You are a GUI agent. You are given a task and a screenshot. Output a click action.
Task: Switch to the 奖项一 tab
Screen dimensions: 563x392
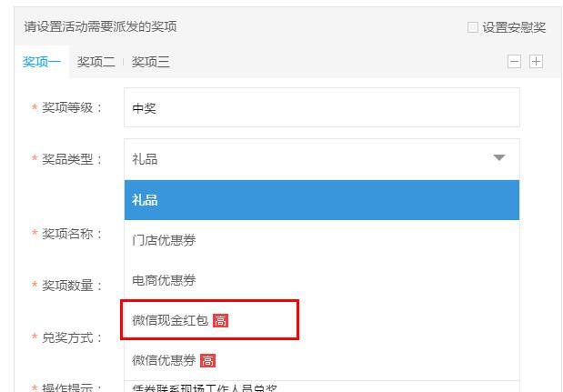point(41,62)
